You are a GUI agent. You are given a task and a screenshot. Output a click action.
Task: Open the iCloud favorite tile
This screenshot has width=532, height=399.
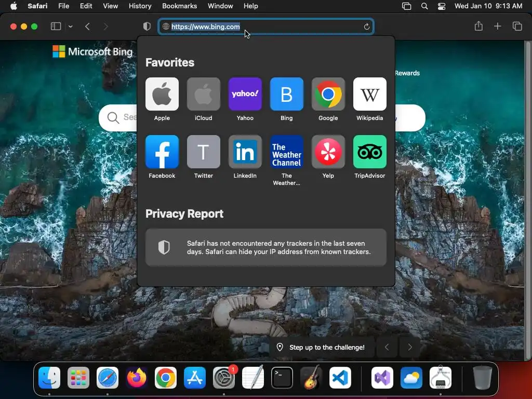[203, 94]
